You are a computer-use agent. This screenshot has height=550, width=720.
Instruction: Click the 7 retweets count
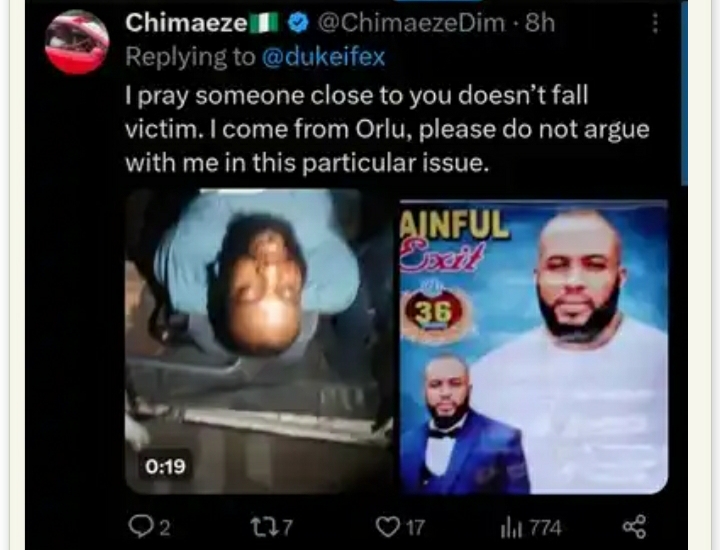click(x=287, y=528)
